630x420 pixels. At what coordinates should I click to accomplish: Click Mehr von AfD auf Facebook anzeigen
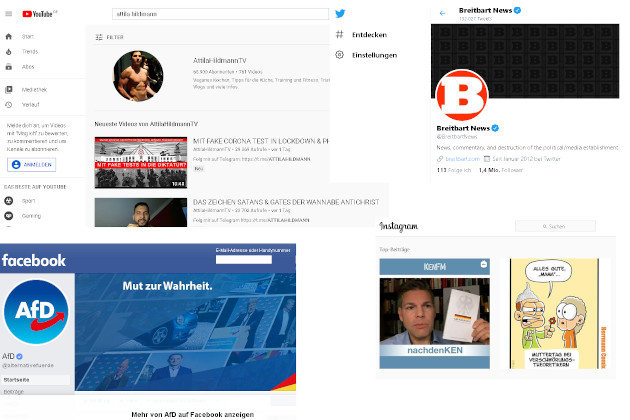192,414
